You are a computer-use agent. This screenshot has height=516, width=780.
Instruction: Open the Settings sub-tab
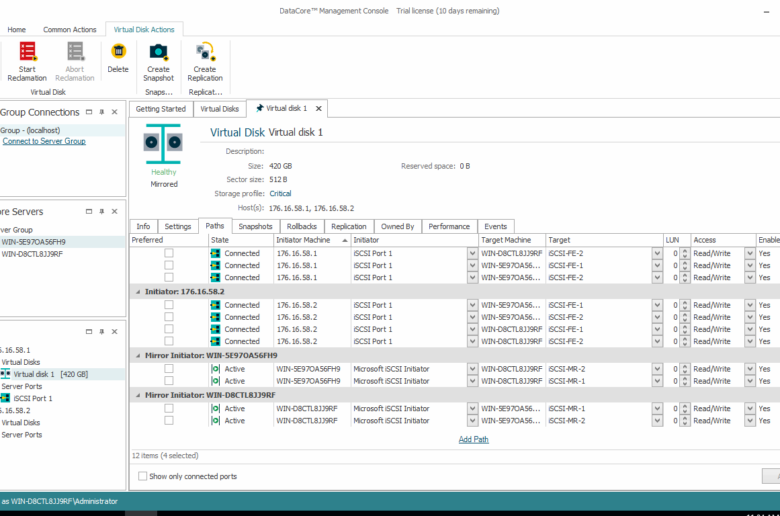178,226
